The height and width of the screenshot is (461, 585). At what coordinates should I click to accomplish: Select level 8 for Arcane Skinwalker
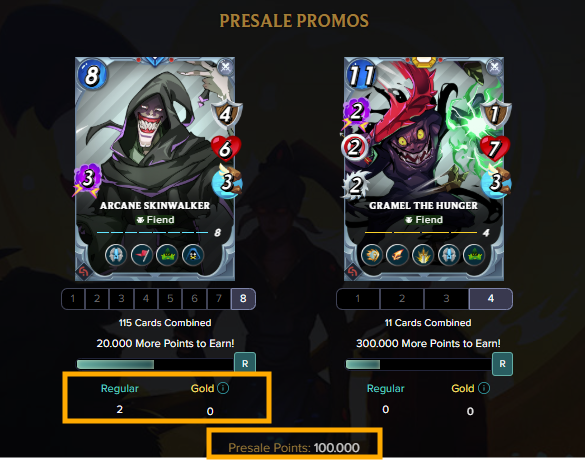[x=243, y=299]
